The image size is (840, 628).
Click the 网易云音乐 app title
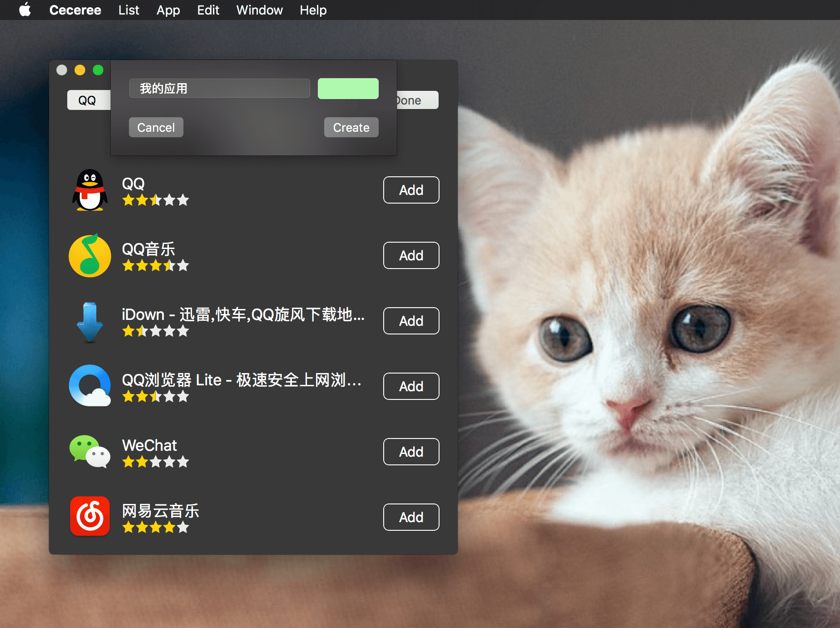tap(160, 511)
